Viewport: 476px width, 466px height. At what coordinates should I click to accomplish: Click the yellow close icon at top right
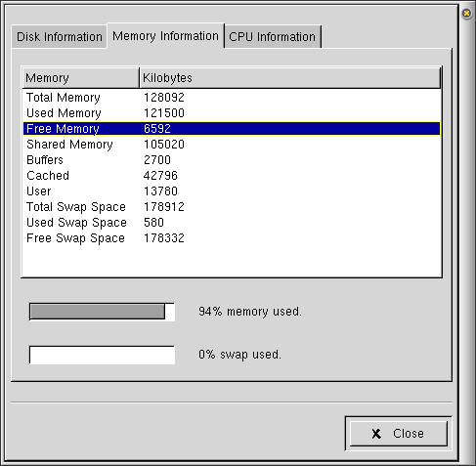pos(466,14)
